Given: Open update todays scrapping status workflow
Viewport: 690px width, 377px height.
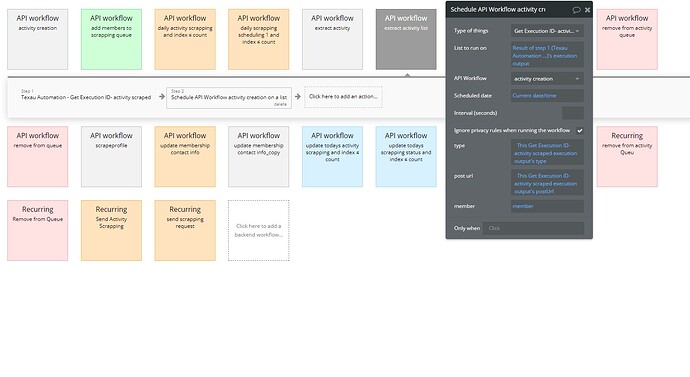Looking at the screenshot, I should [x=406, y=157].
